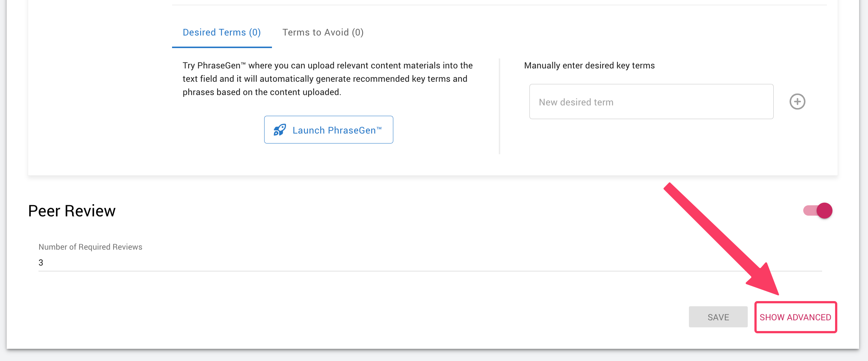Click the PhraseGen description paragraph
The height and width of the screenshot is (361, 868).
click(x=327, y=79)
